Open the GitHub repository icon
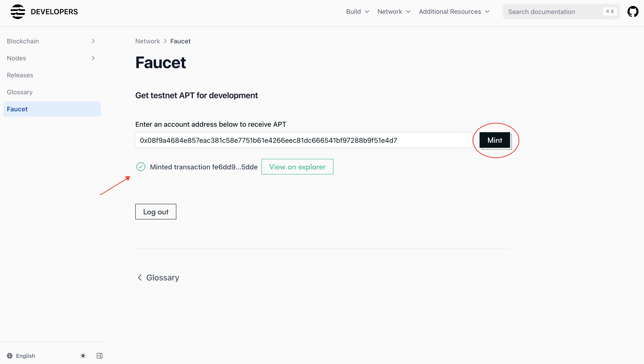This screenshot has height=364, width=644. [x=633, y=12]
